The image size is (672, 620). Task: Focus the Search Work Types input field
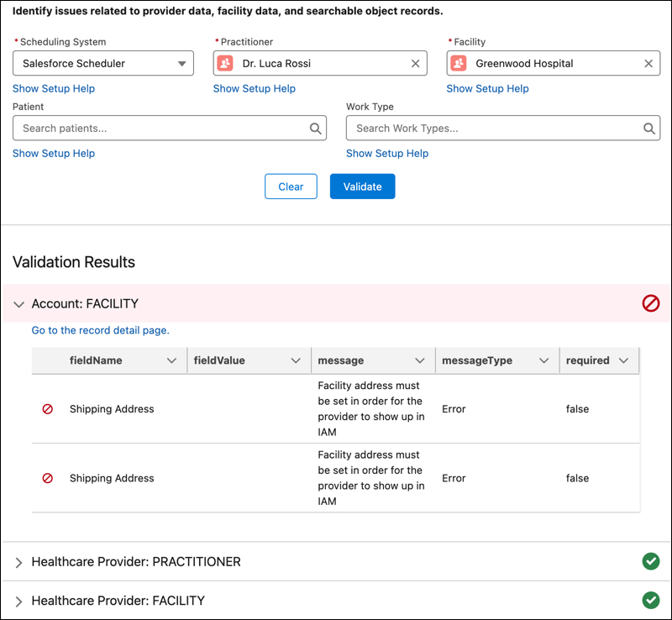[503, 129]
